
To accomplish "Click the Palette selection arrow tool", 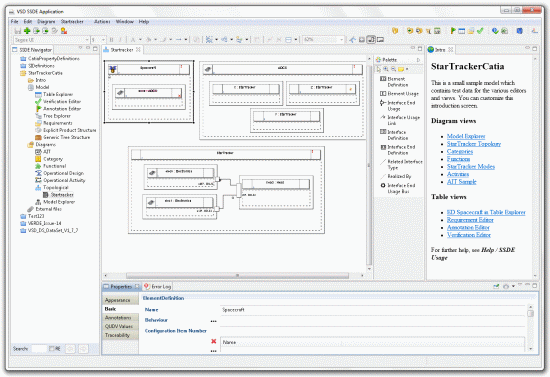I will point(379,69).
